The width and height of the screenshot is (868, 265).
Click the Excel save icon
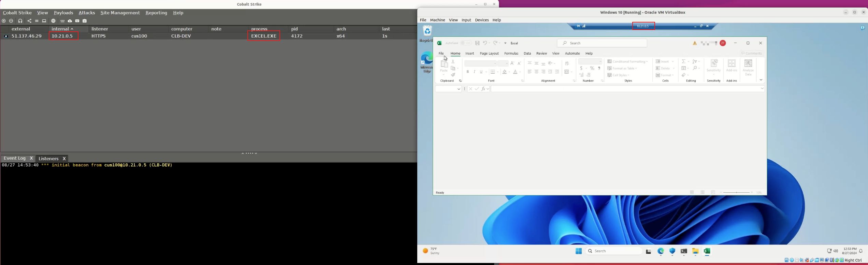pos(477,43)
